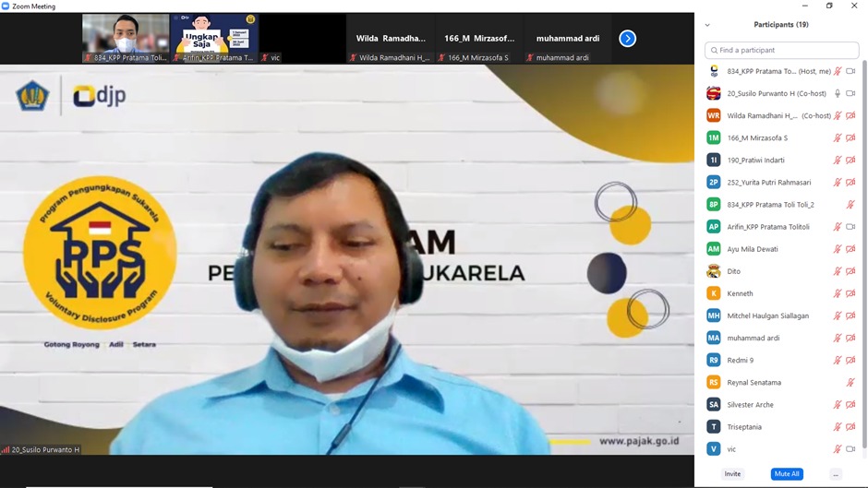This screenshot has height=488, width=868.
Task: Collapse the Participants panel chevron
Action: point(707,25)
